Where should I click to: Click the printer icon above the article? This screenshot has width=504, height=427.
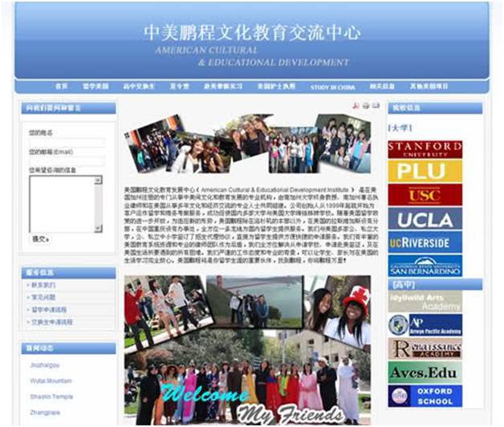366,105
